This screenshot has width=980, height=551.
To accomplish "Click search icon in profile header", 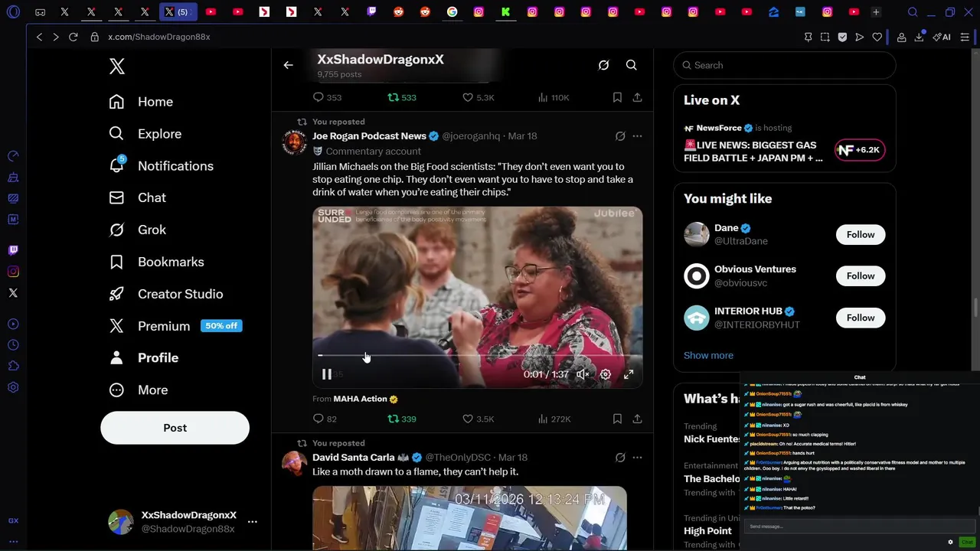I will click(631, 65).
